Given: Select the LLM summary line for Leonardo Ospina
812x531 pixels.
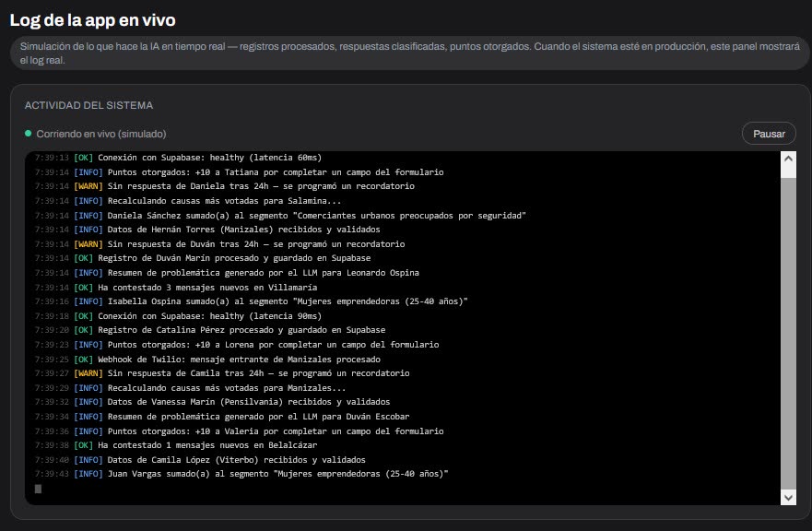Looking at the screenshot, I should [227, 273].
